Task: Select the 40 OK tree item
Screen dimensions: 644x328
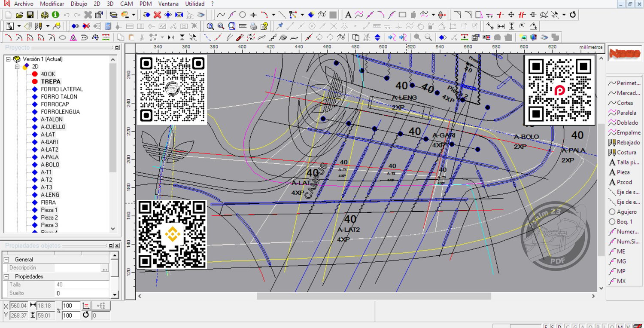Action: (48, 74)
